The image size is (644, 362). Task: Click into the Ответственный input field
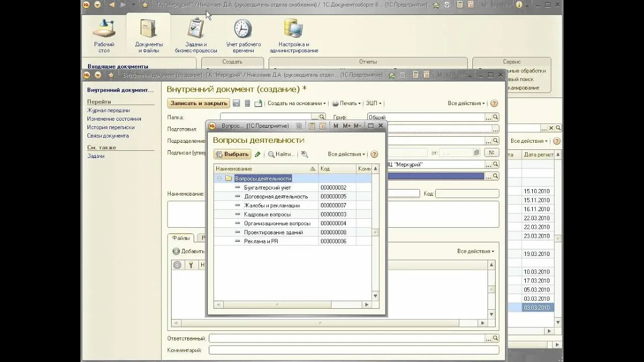347,338
